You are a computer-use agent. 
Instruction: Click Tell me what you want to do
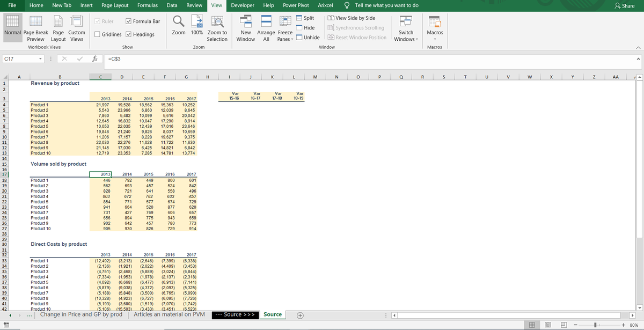click(x=382, y=5)
